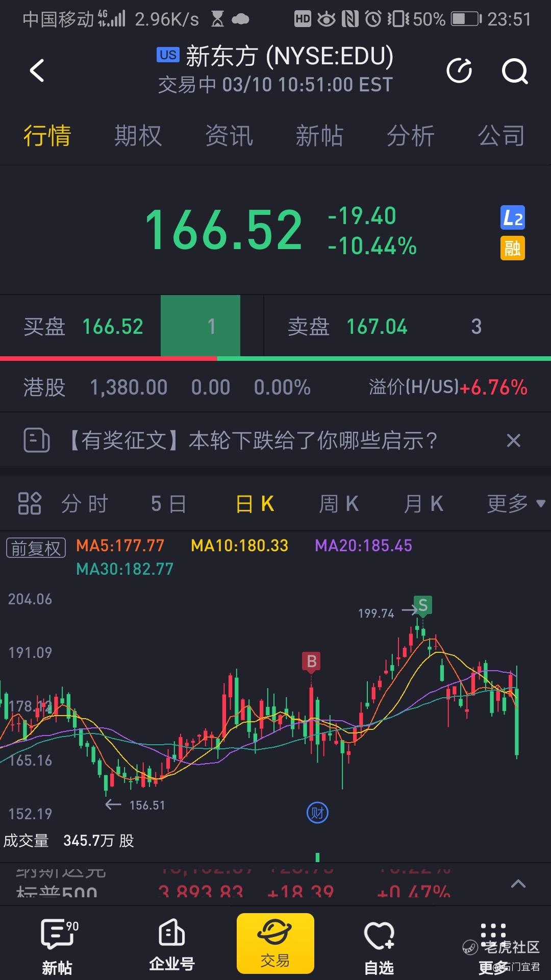Viewport: 551px width, 980px height.
Task: Add to watchlist with 自选
Action: pos(379,947)
